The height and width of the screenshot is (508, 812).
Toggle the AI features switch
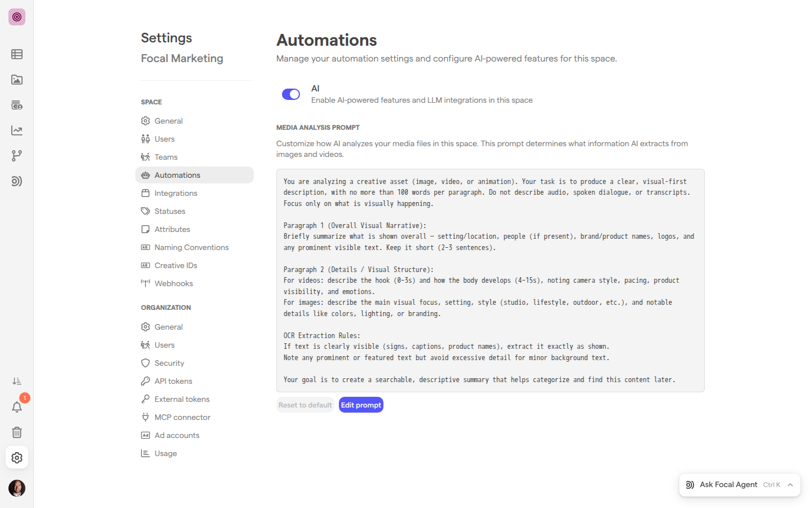(x=291, y=94)
